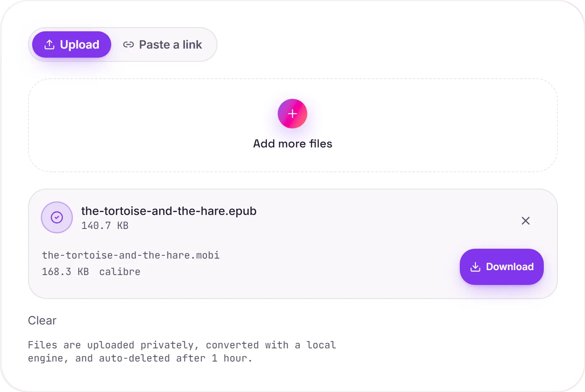Click the 168.3 KB output size text
The height and width of the screenshot is (392, 585).
click(65, 272)
